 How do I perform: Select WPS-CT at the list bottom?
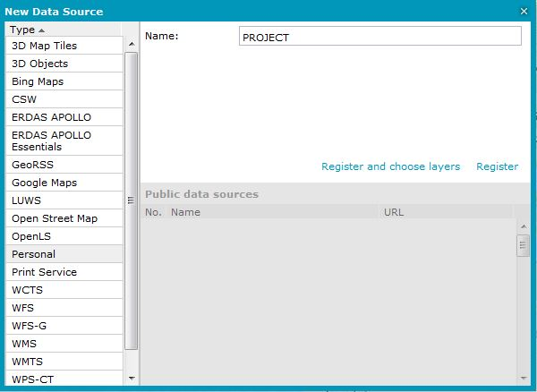click(x=64, y=379)
